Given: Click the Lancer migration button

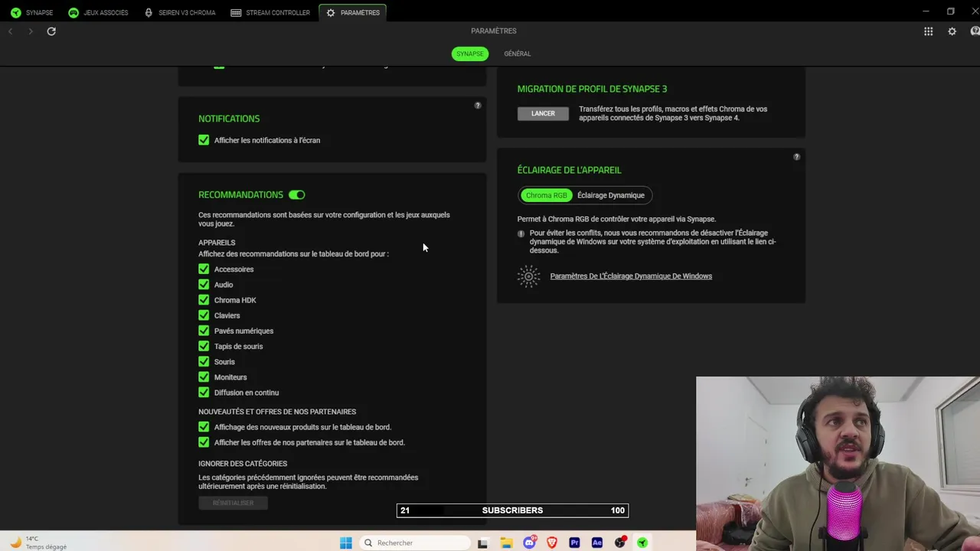Looking at the screenshot, I should [x=543, y=113].
